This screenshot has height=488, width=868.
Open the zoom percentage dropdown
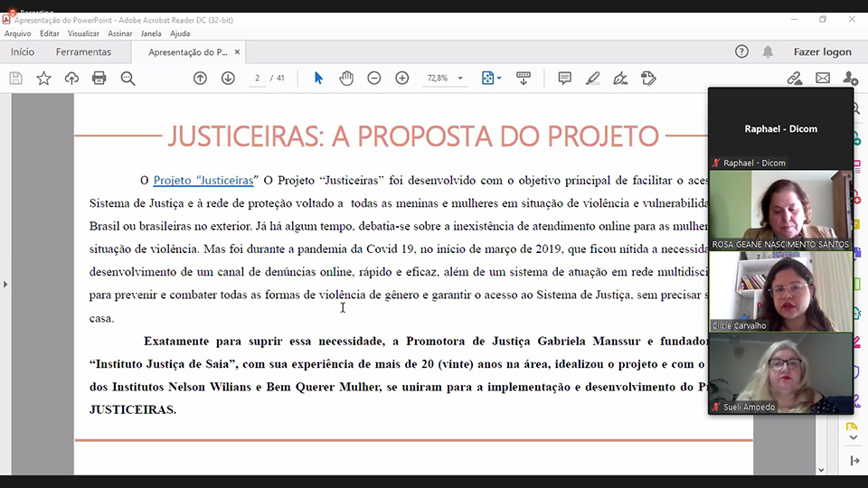point(460,79)
